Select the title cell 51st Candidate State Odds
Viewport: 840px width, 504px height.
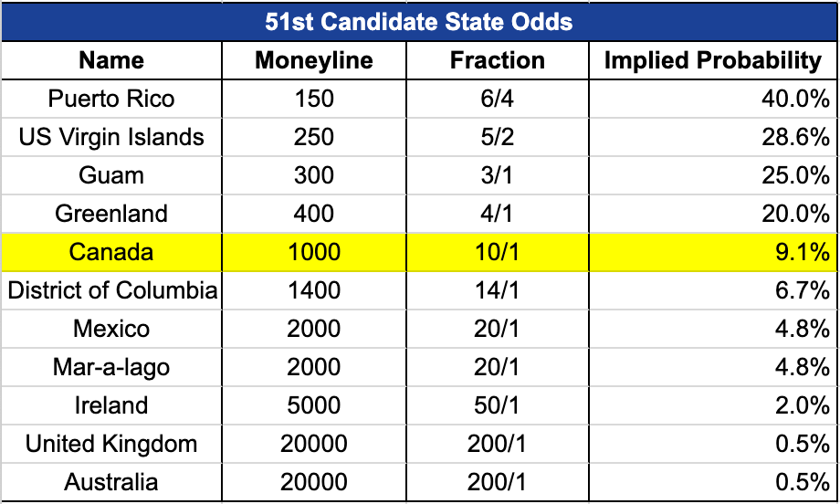pos(419,22)
